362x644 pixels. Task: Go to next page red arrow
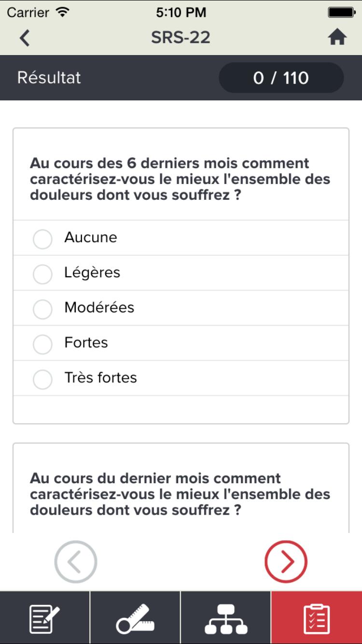coord(286,561)
